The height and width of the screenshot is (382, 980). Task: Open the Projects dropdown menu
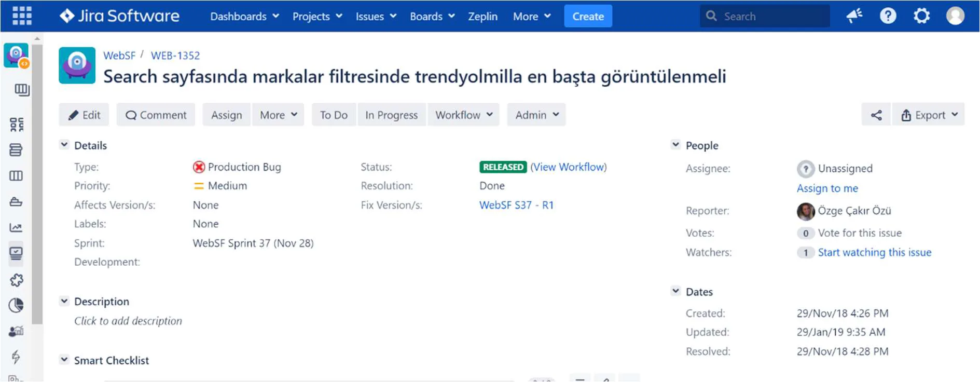click(x=318, y=16)
